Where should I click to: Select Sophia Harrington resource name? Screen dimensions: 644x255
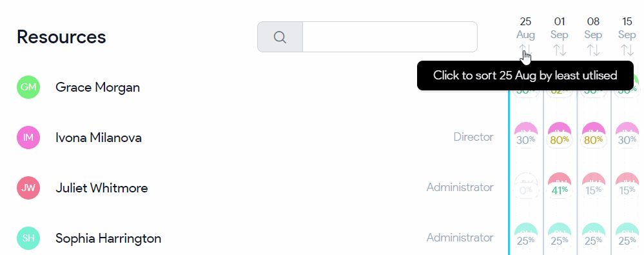(x=108, y=238)
